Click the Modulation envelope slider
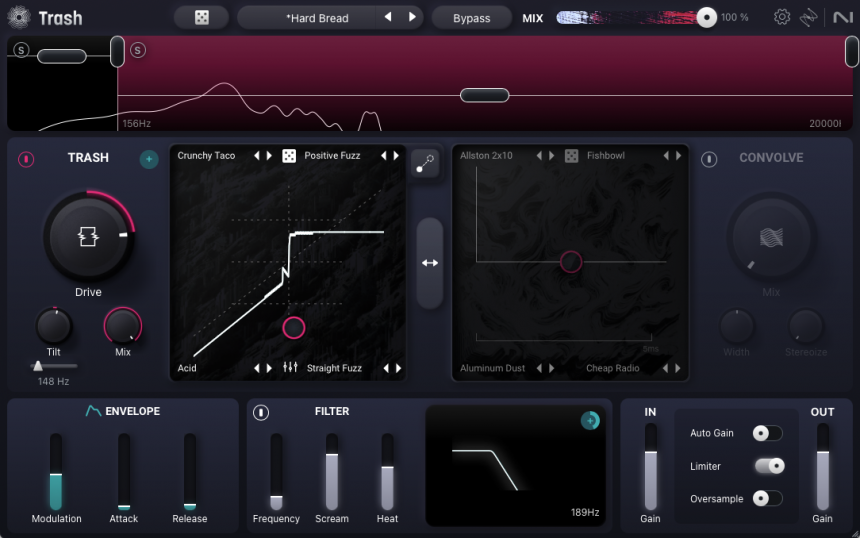Screen dimensions: 860x538 [x=56, y=472]
